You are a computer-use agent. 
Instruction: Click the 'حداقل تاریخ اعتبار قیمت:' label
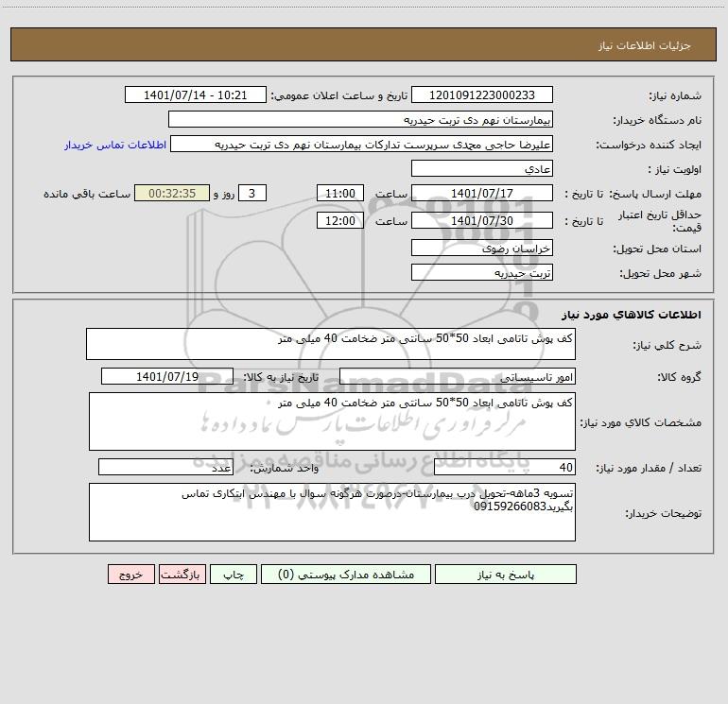click(x=659, y=221)
